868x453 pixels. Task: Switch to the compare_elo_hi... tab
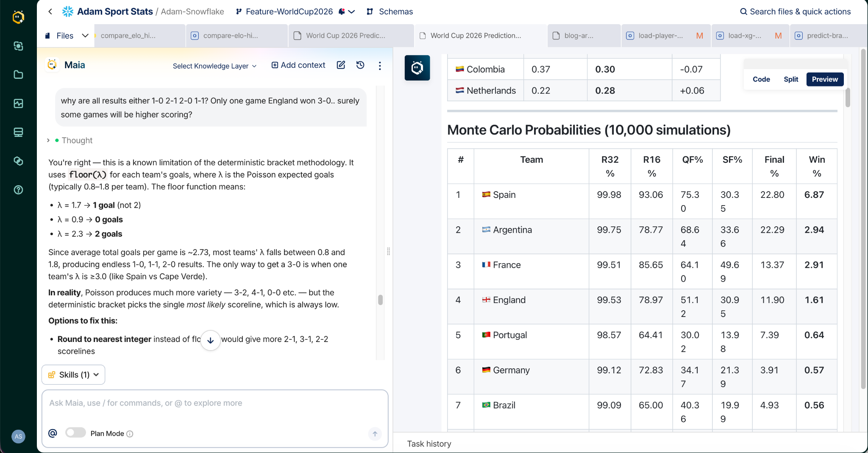pos(139,36)
